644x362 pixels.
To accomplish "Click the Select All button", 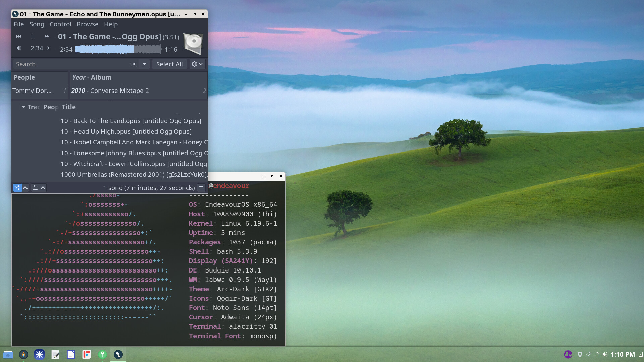I will 169,64.
